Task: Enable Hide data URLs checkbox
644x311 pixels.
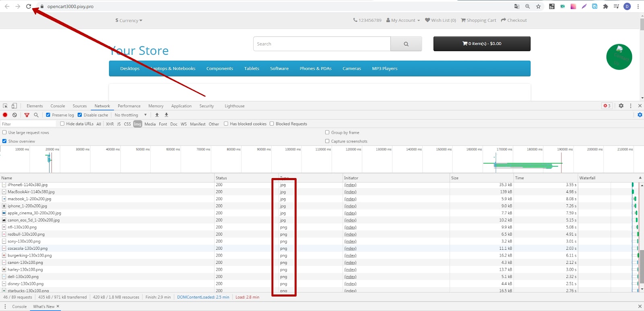Action: tap(62, 124)
